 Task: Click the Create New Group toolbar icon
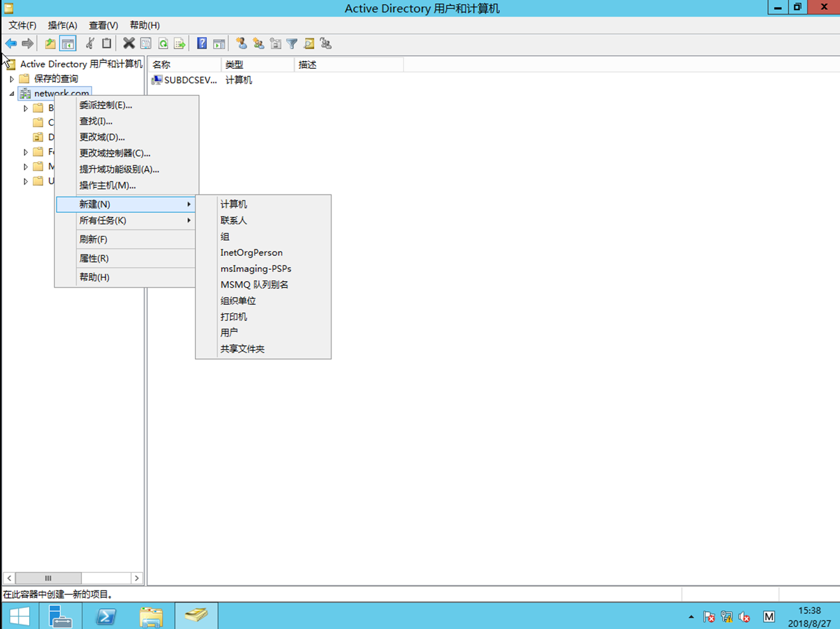[x=259, y=44]
